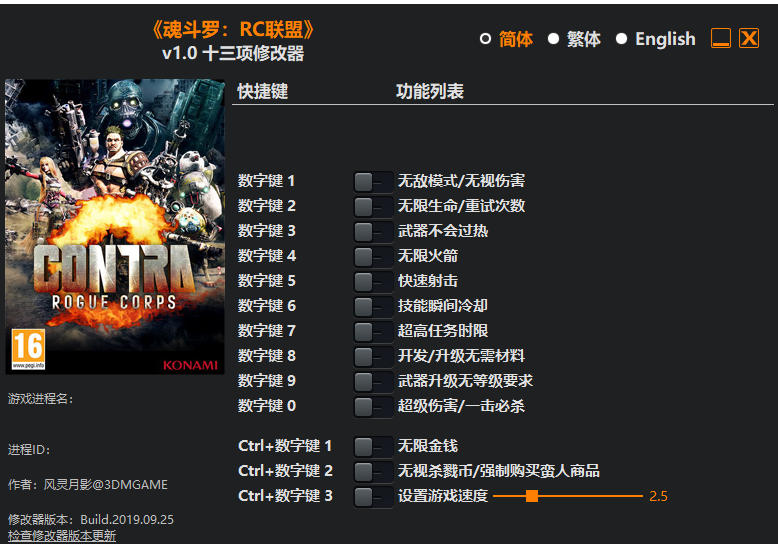The image size is (778, 544).
Task: Toggle 无限金钱 switch
Action: [373, 447]
